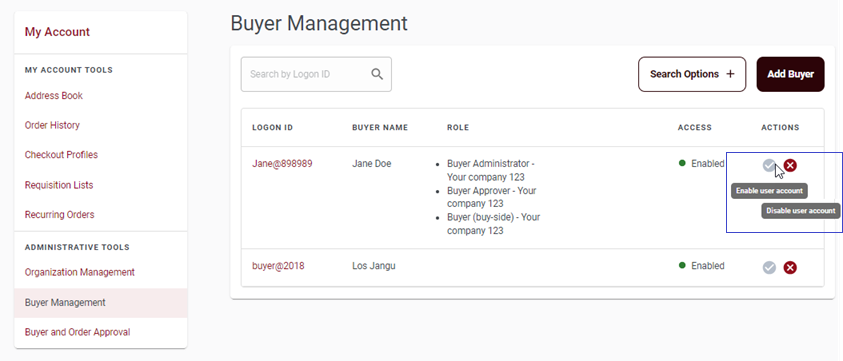Click the Buyer Approver role entry
This screenshot has width=843, height=361.
point(492,197)
